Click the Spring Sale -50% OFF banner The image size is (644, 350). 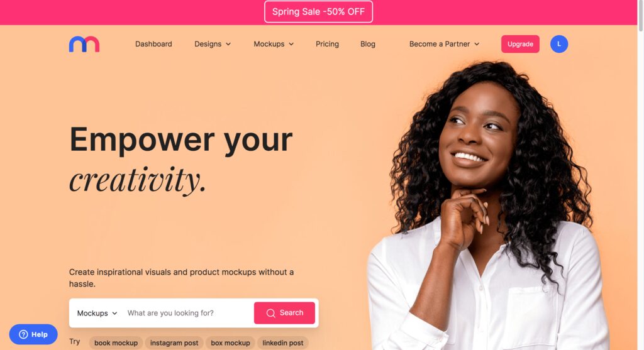click(318, 11)
